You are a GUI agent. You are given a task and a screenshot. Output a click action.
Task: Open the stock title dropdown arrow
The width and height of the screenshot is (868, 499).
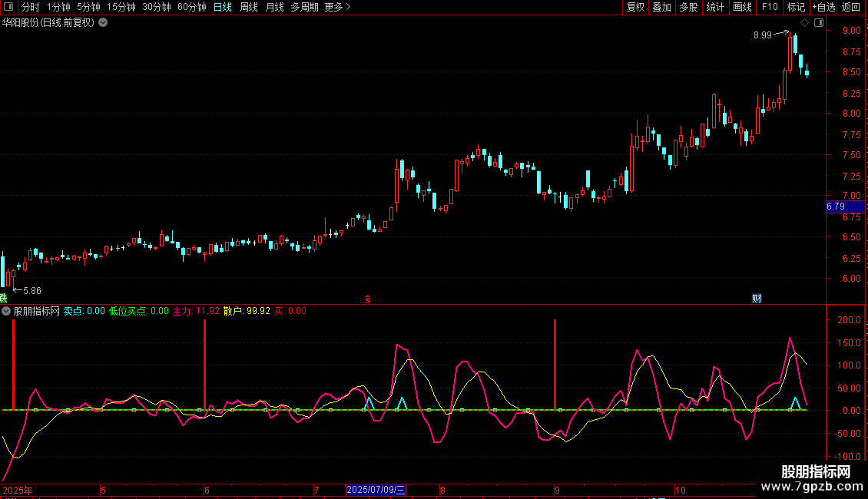[103, 23]
